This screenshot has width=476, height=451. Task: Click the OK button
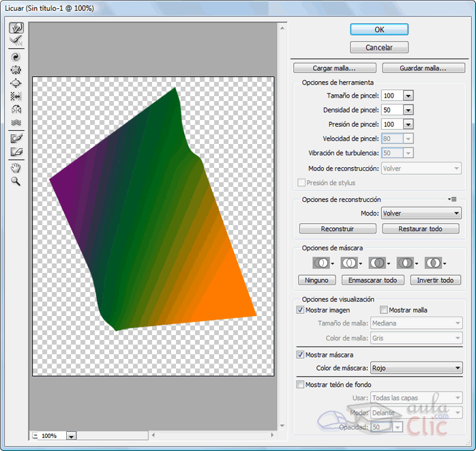[379, 29]
